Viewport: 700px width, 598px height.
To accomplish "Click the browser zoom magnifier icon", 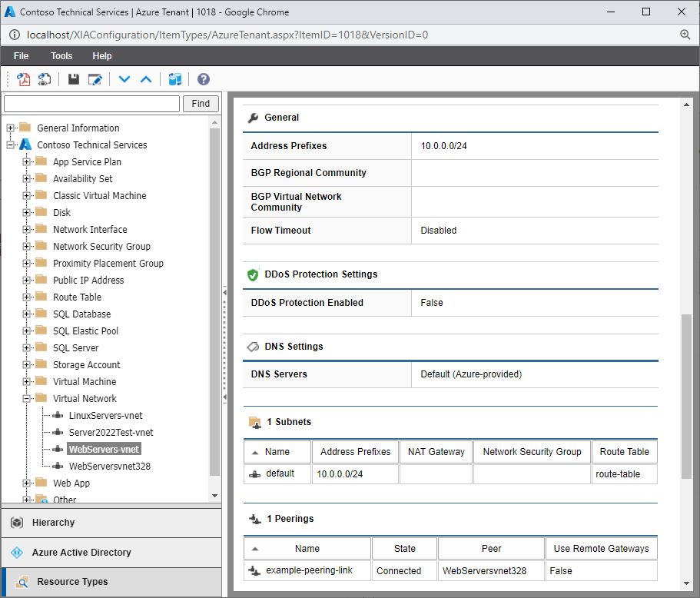I will (x=685, y=35).
